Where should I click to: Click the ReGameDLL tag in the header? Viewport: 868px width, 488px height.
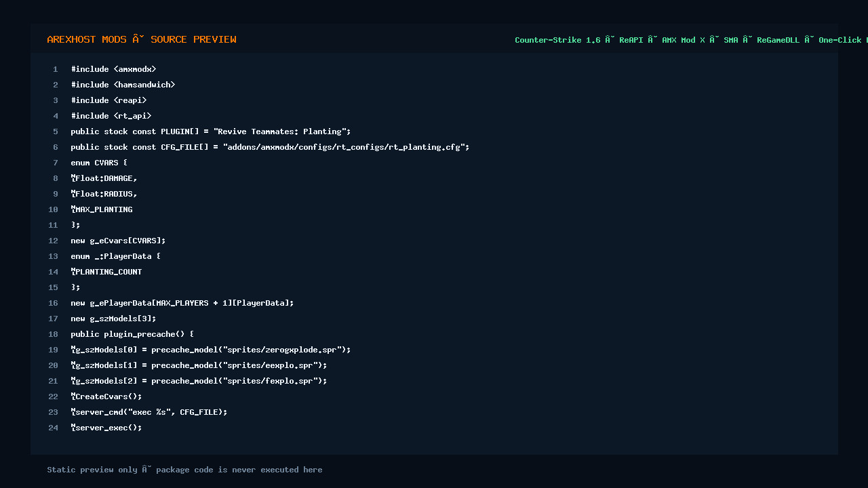click(778, 40)
